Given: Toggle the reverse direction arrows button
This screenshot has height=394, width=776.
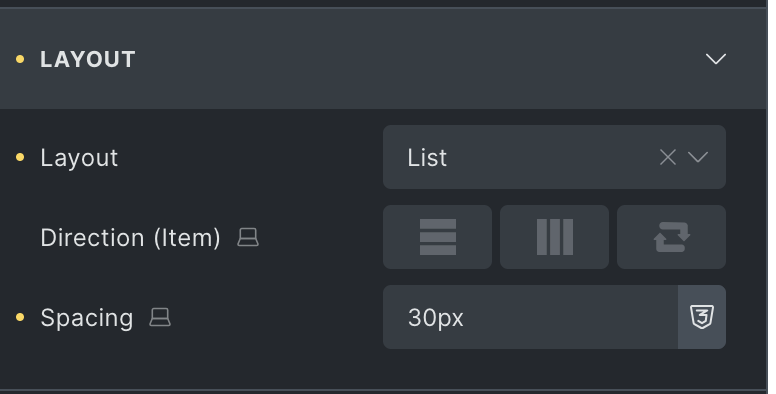Looking at the screenshot, I should click(671, 237).
